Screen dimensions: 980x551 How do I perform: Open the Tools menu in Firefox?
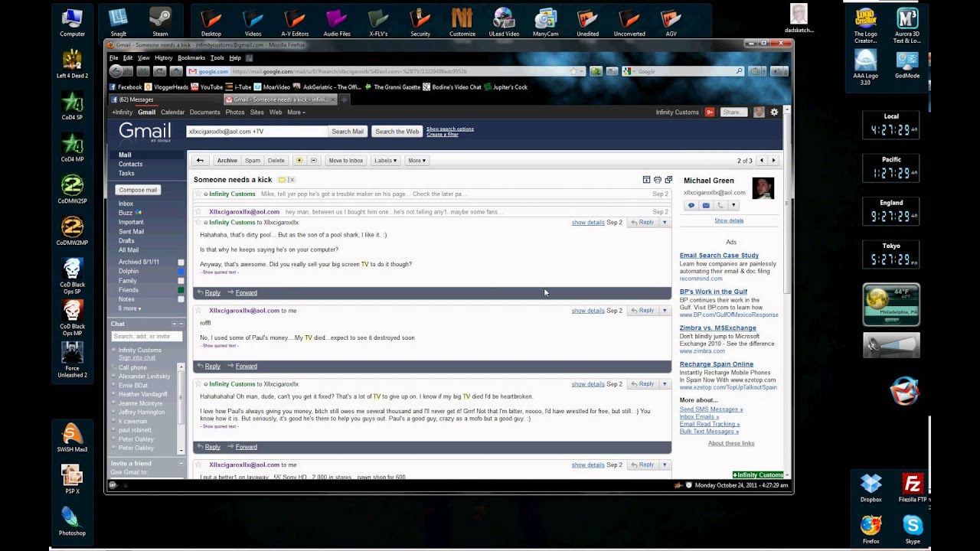click(217, 57)
